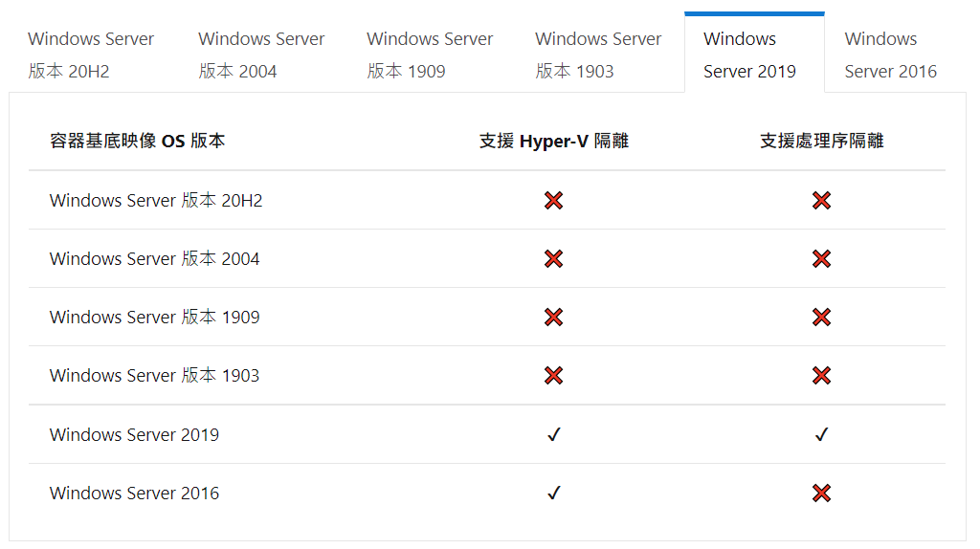Click the 容器基底映像 OS 版本 column header
The height and width of the screenshot is (549, 980).
pyautogui.click(x=138, y=142)
